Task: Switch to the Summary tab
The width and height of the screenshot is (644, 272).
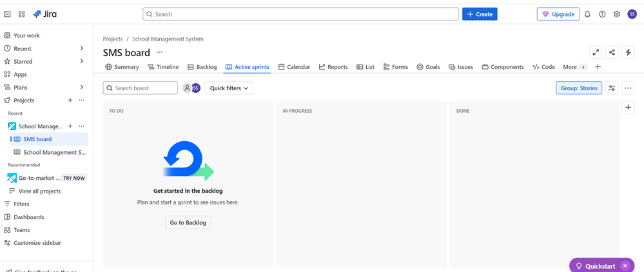Action: (122, 67)
